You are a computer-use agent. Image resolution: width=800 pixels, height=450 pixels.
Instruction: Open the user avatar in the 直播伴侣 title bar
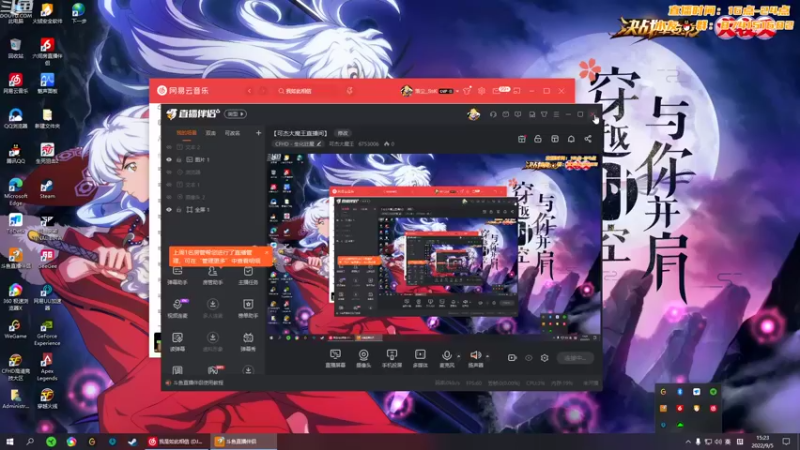pyautogui.click(x=473, y=114)
